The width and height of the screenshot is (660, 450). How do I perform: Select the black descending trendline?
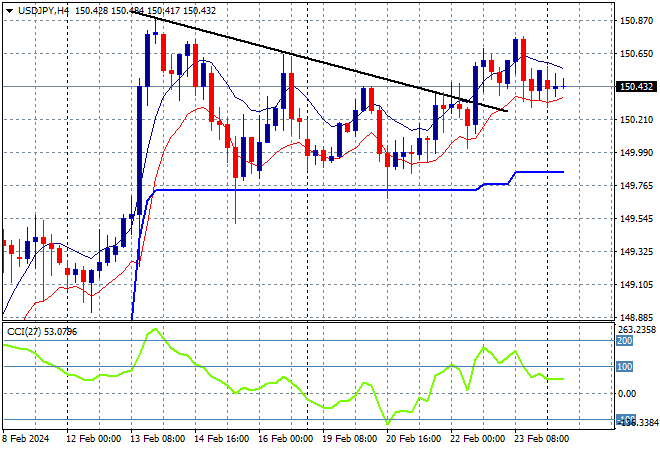(x=320, y=61)
